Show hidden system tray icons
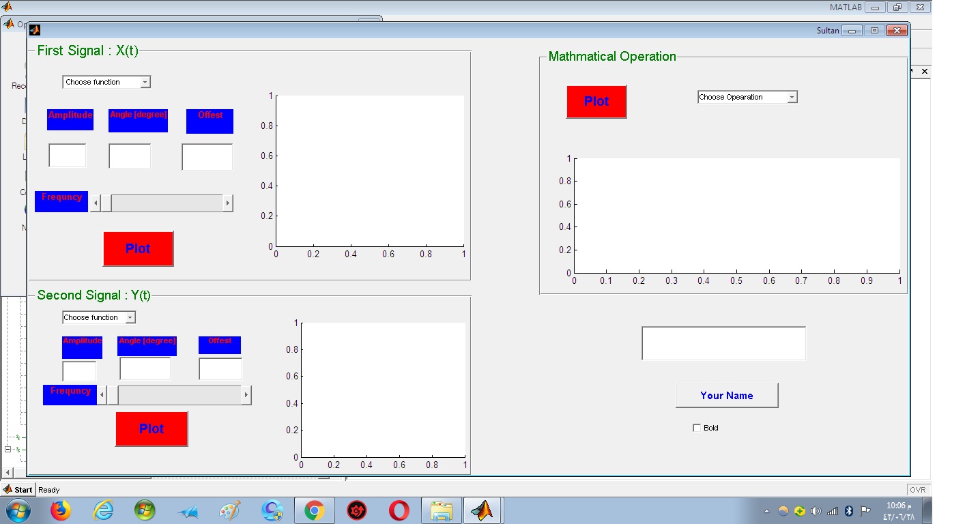The image size is (980, 524). [766, 511]
